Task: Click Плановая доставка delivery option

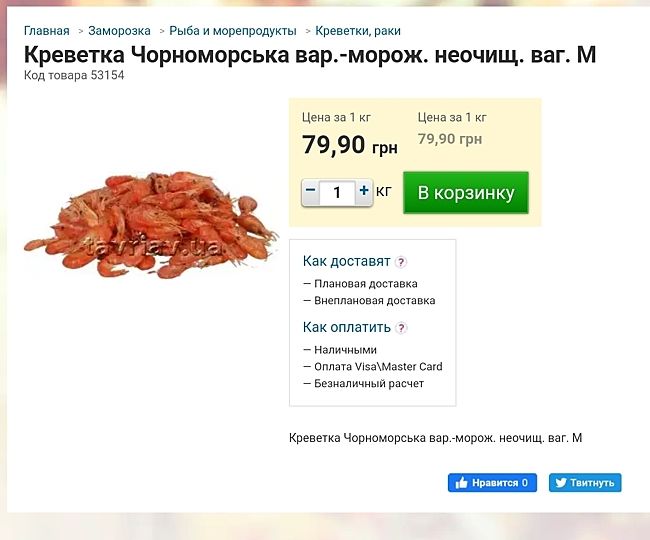Action: pyautogui.click(x=366, y=284)
